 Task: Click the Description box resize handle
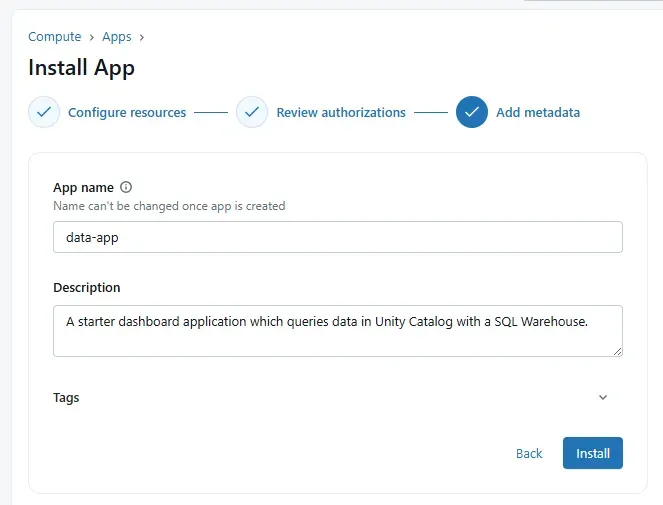tap(617, 350)
